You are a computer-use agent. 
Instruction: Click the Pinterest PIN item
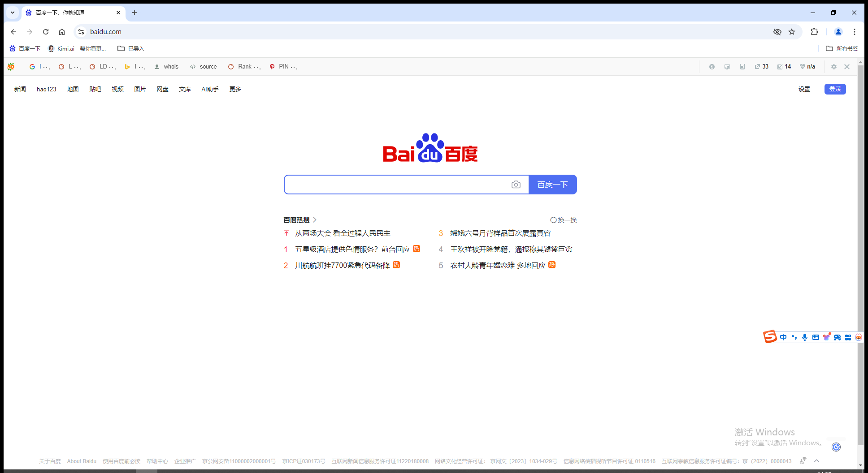tap(283, 67)
